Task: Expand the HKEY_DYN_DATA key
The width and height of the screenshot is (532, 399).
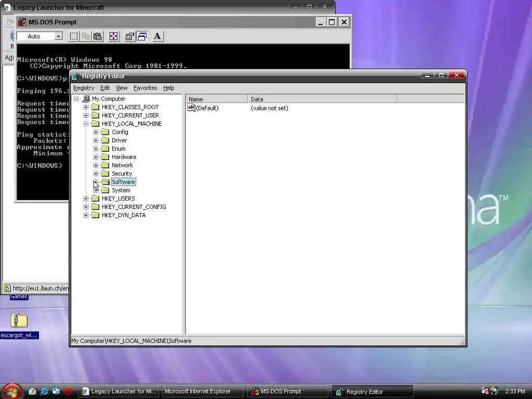Action: [x=86, y=215]
